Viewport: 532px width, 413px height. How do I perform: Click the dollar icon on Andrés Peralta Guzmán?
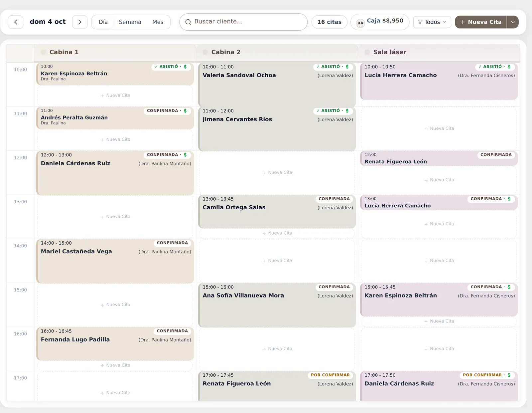[185, 110]
